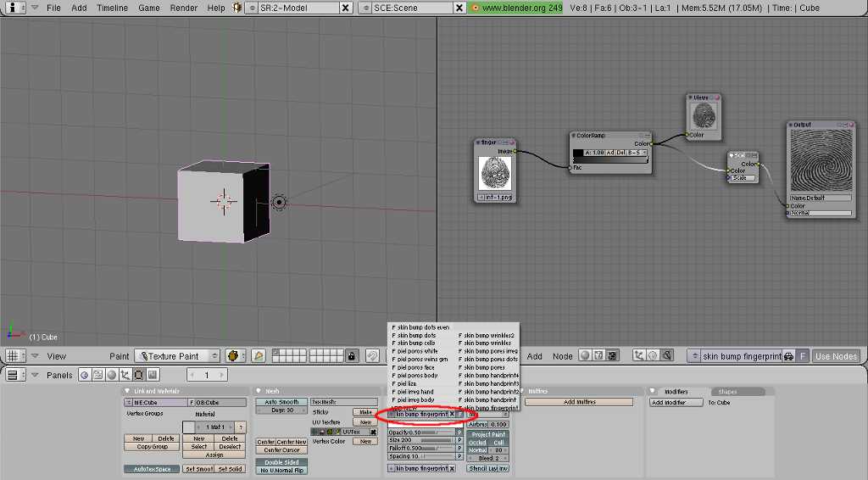Toggle the layer lock padlock button
The width and height of the screenshot is (868, 480).
tap(352, 356)
